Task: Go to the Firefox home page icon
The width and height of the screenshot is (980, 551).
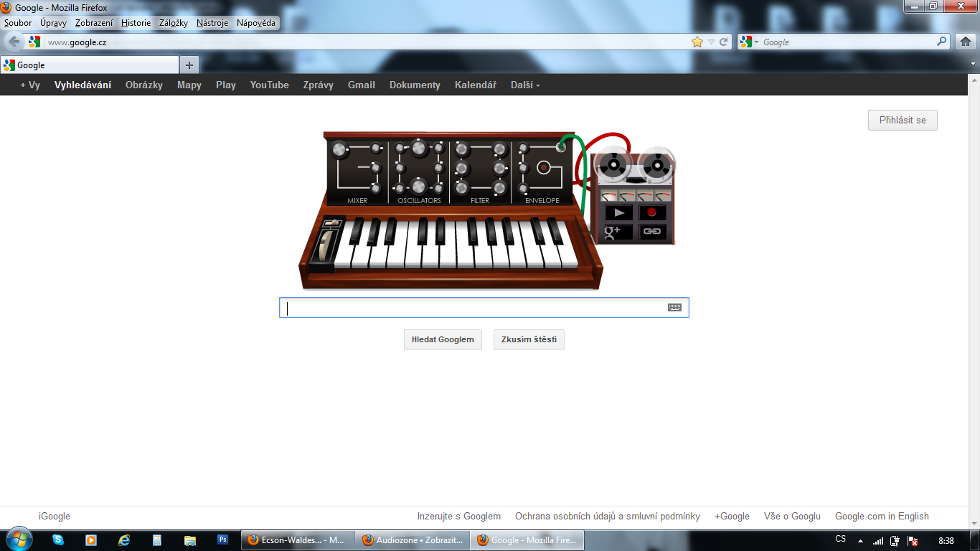Action: pos(966,42)
